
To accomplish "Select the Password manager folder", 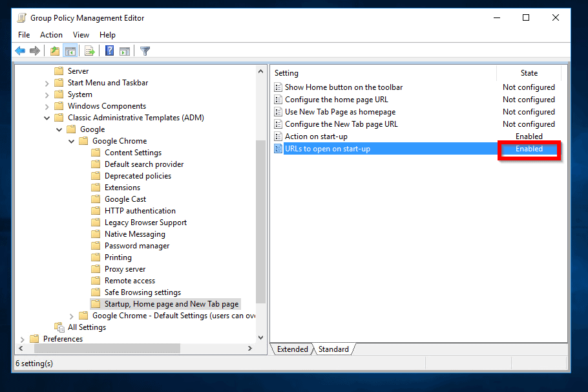I will (x=137, y=246).
